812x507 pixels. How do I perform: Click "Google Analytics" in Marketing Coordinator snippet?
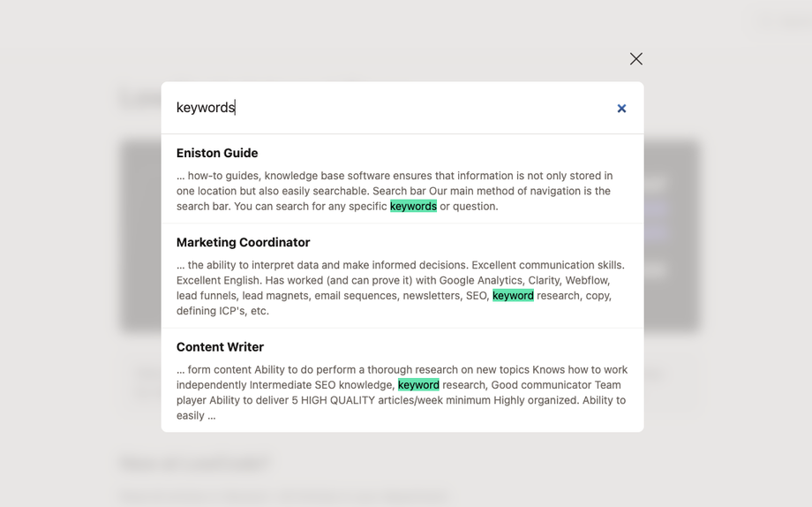(x=481, y=280)
